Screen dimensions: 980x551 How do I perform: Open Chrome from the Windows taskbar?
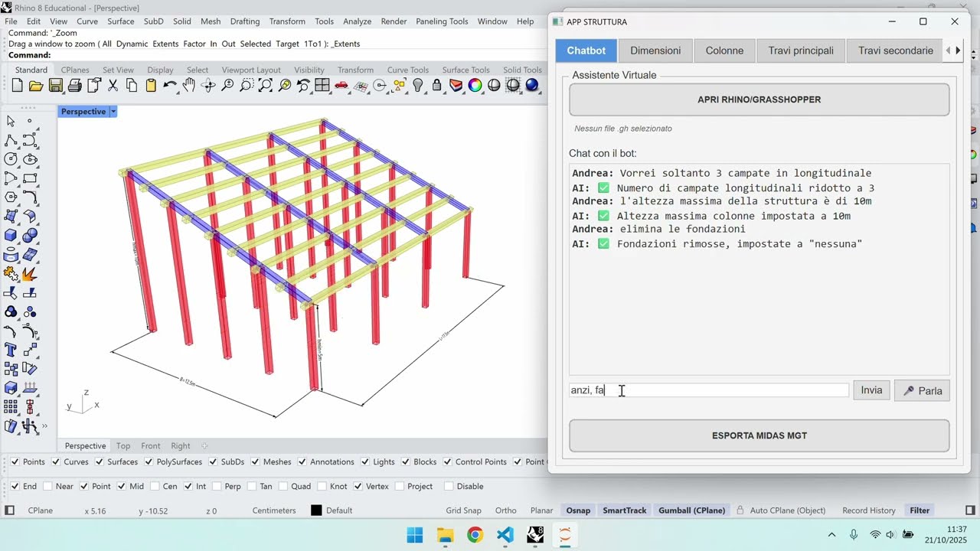pyautogui.click(x=475, y=534)
